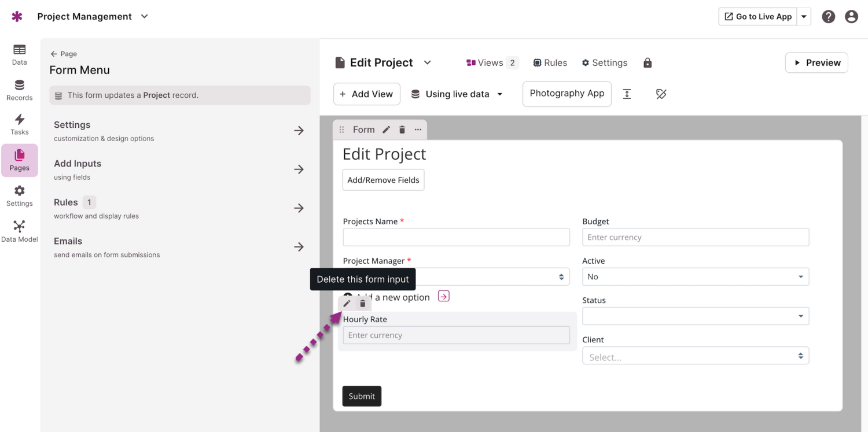Click the Add/Remove Fields button
Viewport: 868px width, 432px height.
click(x=383, y=180)
